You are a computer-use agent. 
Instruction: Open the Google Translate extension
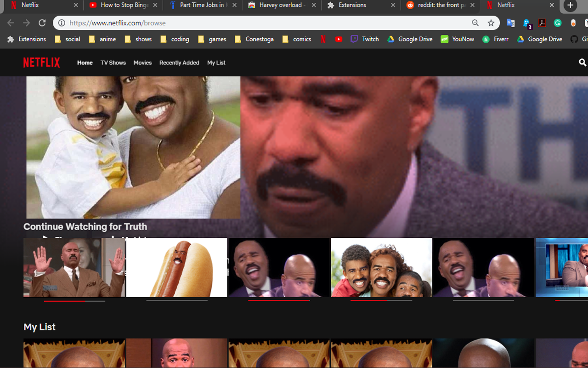[510, 23]
